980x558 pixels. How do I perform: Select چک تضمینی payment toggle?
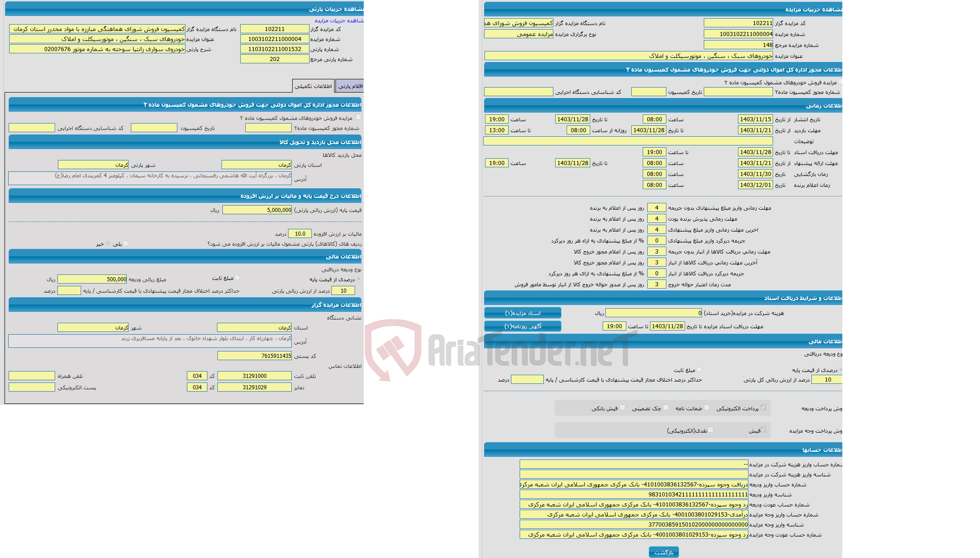click(662, 408)
